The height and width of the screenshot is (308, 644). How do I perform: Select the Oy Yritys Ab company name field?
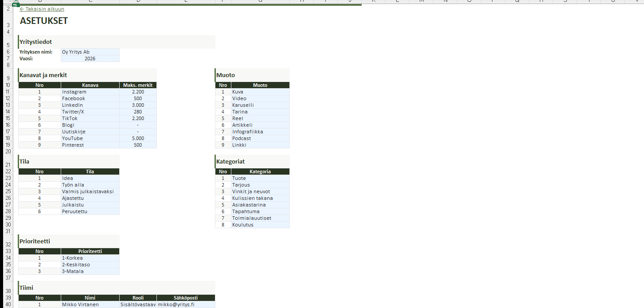(x=90, y=52)
